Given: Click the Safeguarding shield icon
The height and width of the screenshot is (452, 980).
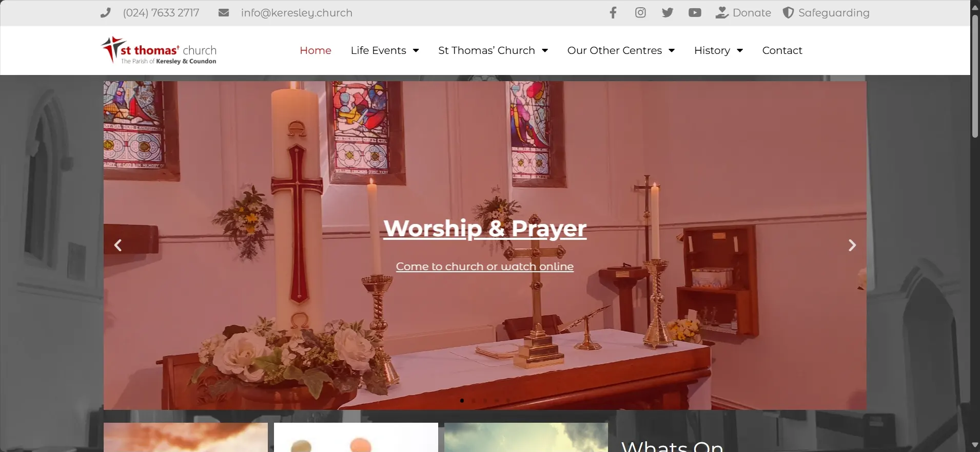Looking at the screenshot, I should coord(788,13).
